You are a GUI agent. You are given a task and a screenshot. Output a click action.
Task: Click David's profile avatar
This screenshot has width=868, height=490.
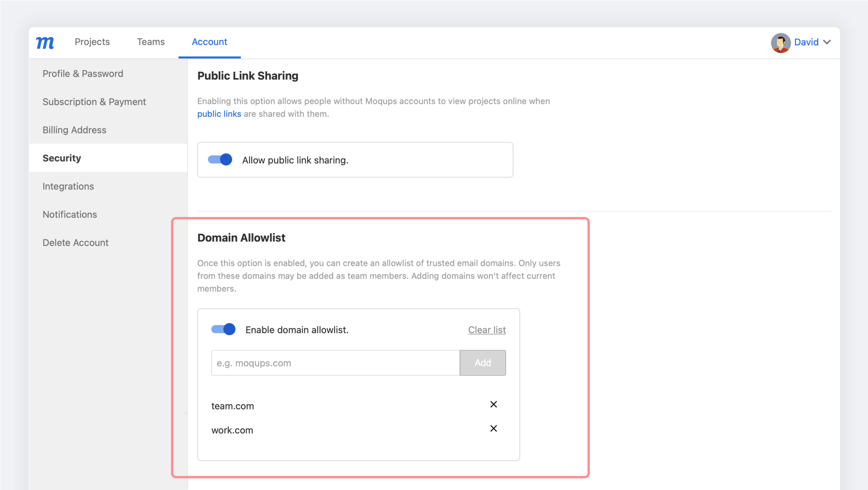(780, 42)
